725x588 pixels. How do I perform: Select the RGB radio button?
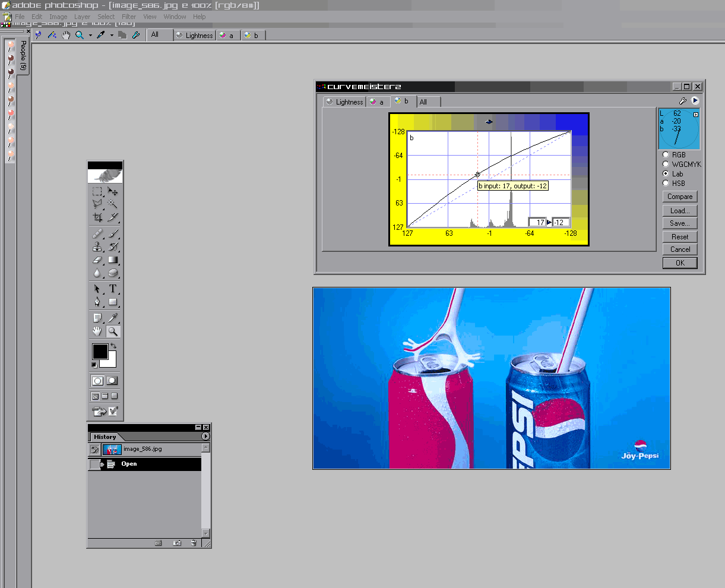(x=666, y=154)
